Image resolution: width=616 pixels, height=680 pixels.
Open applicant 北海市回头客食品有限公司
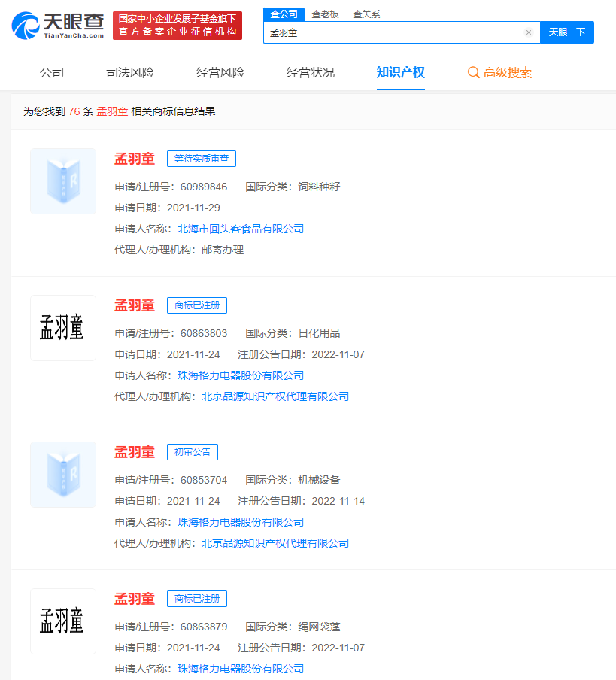pyautogui.click(x=241, y=229)
